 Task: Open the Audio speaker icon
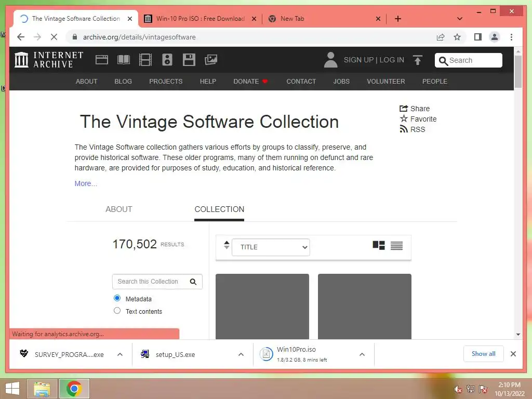(x=167, y=60)
